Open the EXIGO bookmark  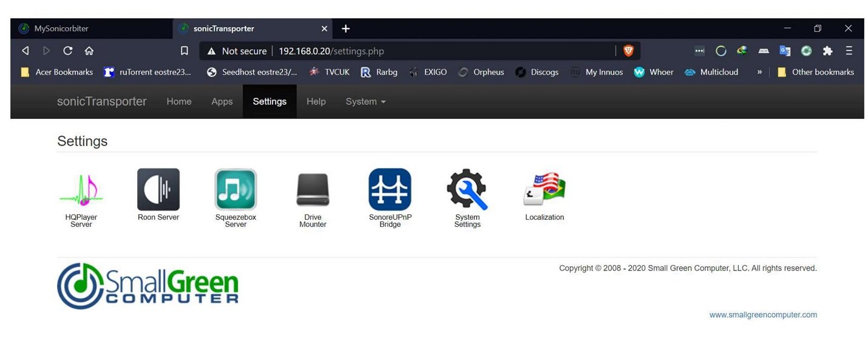tap(427, 72)
